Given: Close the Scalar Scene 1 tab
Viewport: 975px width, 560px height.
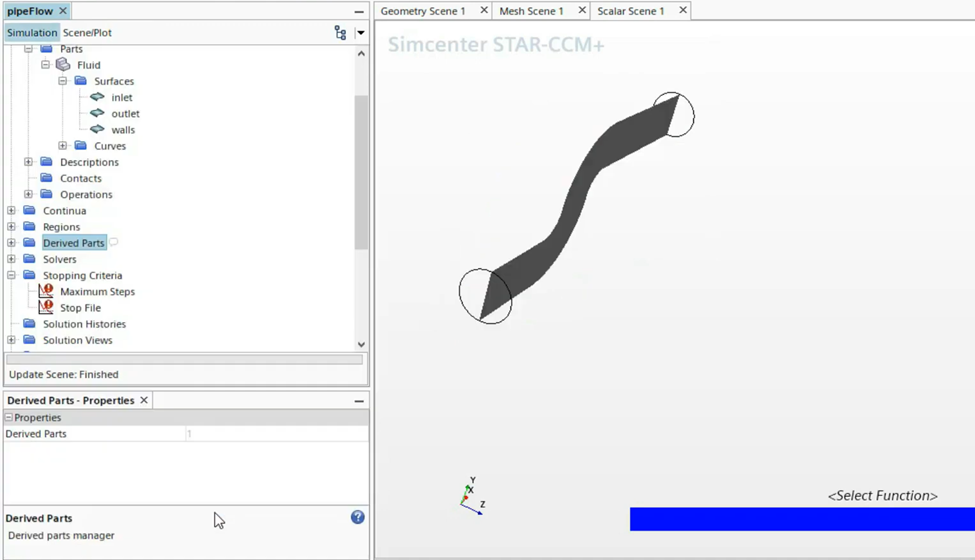Looking at the screenshot, I should pyautogui.click(x=683, y=10).
